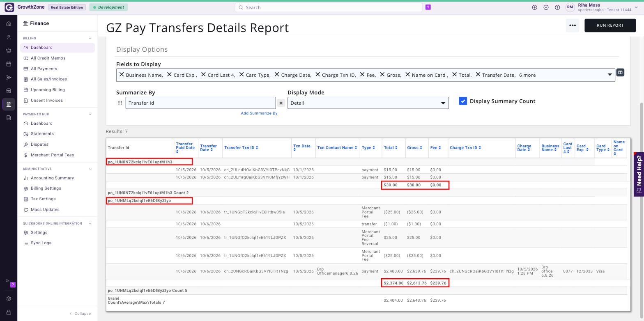Open the tasks checkmark circle icon

[x=546, y=7]
